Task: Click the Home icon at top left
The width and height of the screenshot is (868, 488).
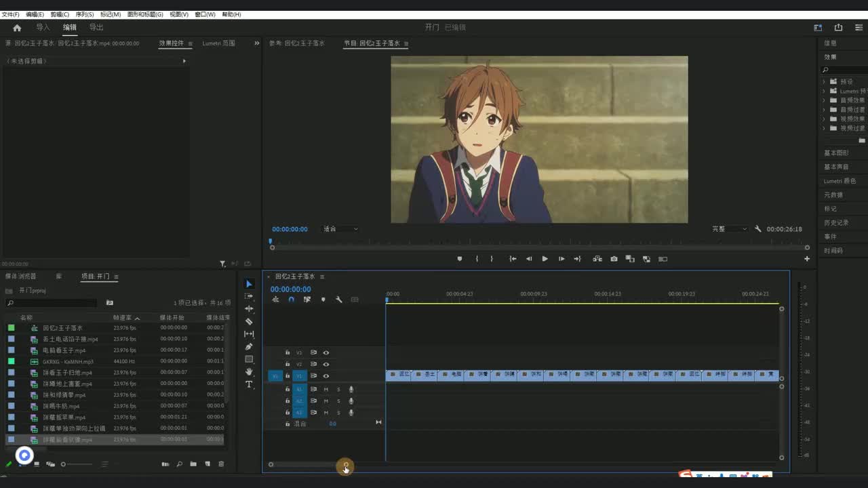Action: pos(17,28)
